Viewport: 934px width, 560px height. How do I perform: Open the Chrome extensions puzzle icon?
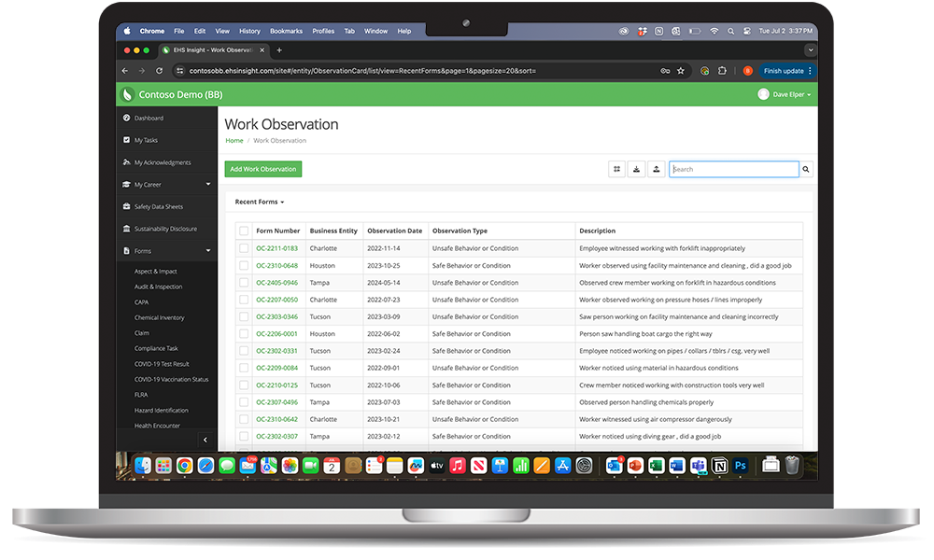[x=722, y=71]
